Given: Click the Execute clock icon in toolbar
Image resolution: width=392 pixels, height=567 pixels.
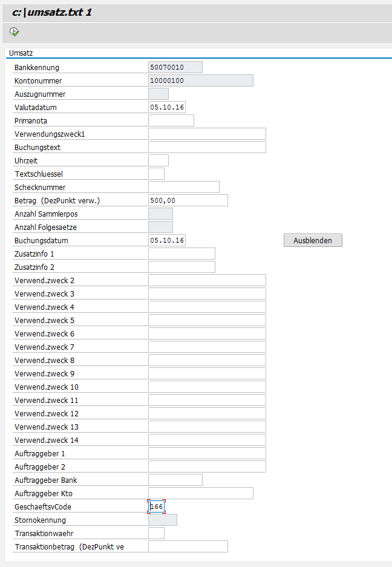Looking at the screenshot, I should tap(15, 31).
